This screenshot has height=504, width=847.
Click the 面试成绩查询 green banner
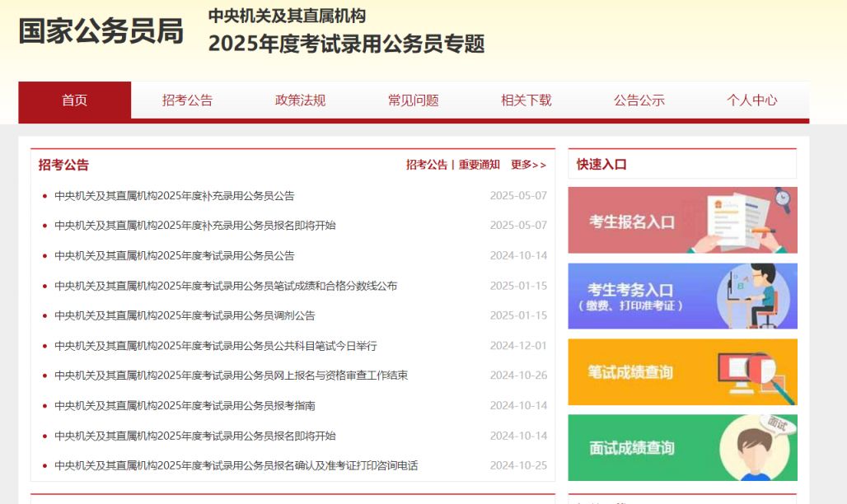click(683, 448)
